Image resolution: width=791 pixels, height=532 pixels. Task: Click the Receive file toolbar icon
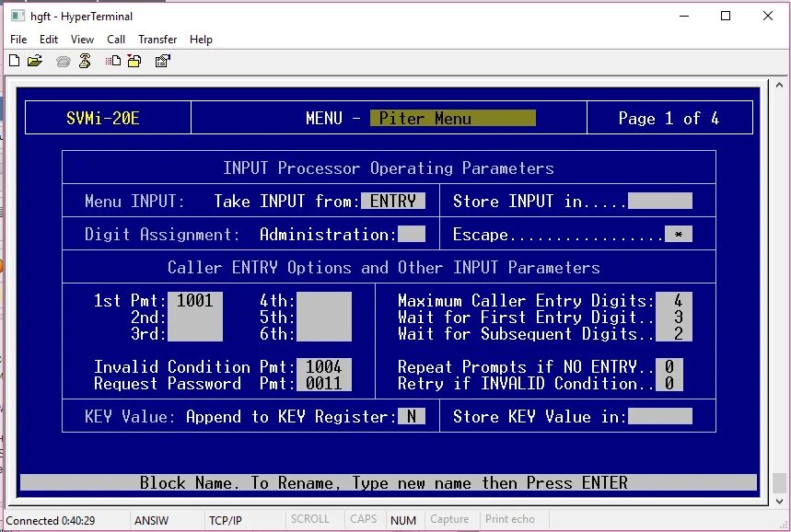[134, 61]
